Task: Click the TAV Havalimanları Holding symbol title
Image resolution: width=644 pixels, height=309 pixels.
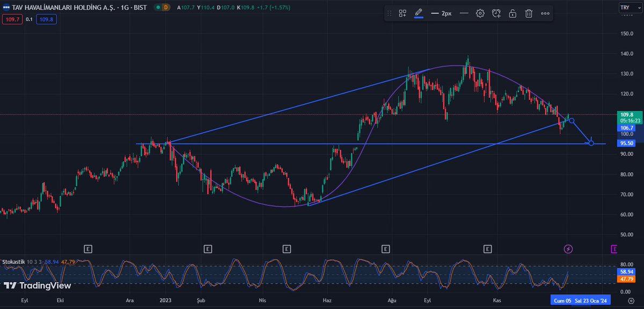Action: click(x=79, y=8)
